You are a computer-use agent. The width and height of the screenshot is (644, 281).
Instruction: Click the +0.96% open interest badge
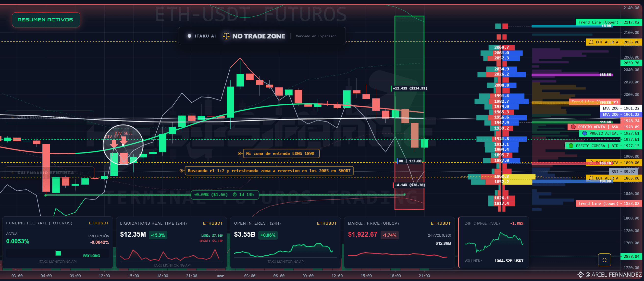pyautogui.click(x=268, y=235)
